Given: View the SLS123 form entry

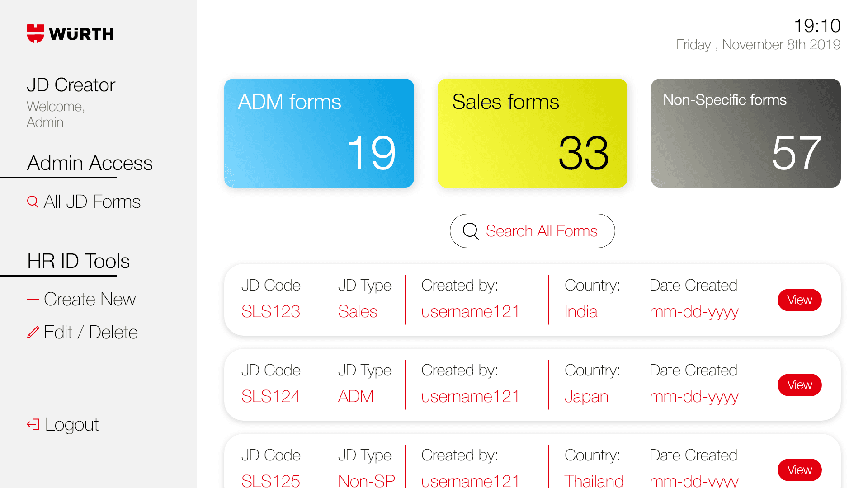Looking at the screenshot, I should click(x=799, y=300).
